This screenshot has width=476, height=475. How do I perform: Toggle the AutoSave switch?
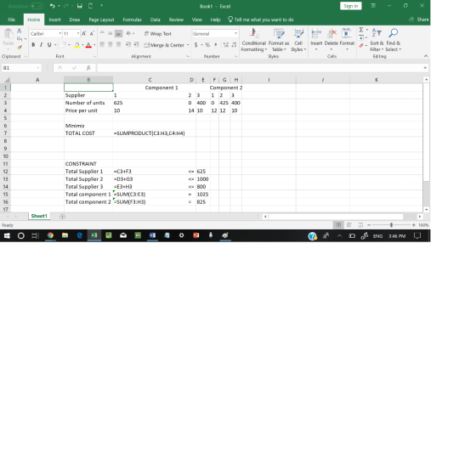[x=37, y=6]
